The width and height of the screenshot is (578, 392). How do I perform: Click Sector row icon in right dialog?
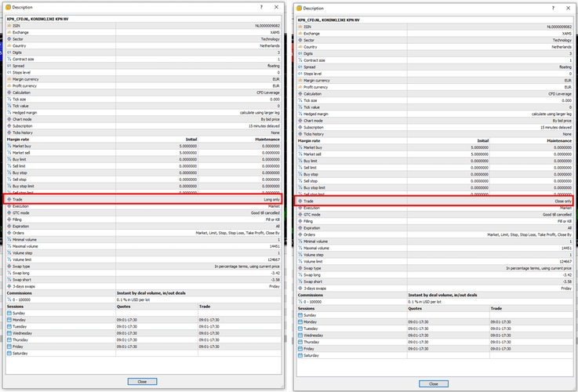click(300, 40)
